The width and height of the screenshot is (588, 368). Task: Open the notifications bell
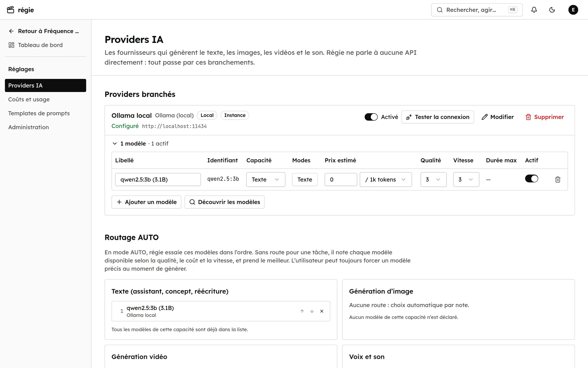(x=534, y=10)
